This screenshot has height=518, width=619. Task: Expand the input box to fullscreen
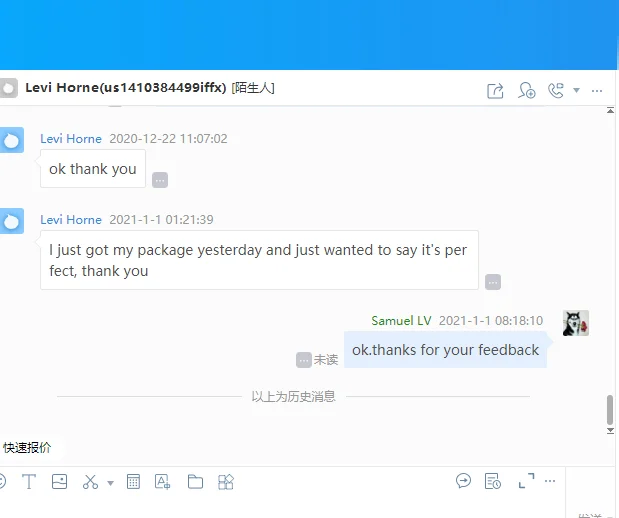(x=526, y=481)
